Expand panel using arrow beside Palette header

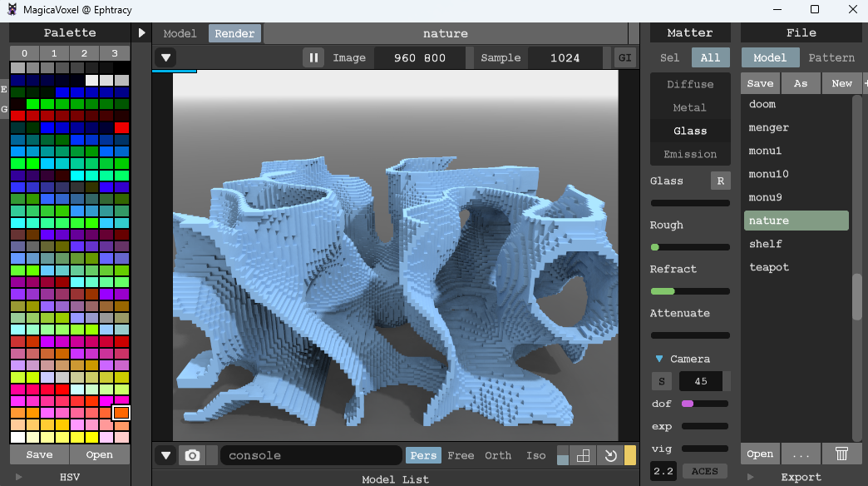coord(141,33)
